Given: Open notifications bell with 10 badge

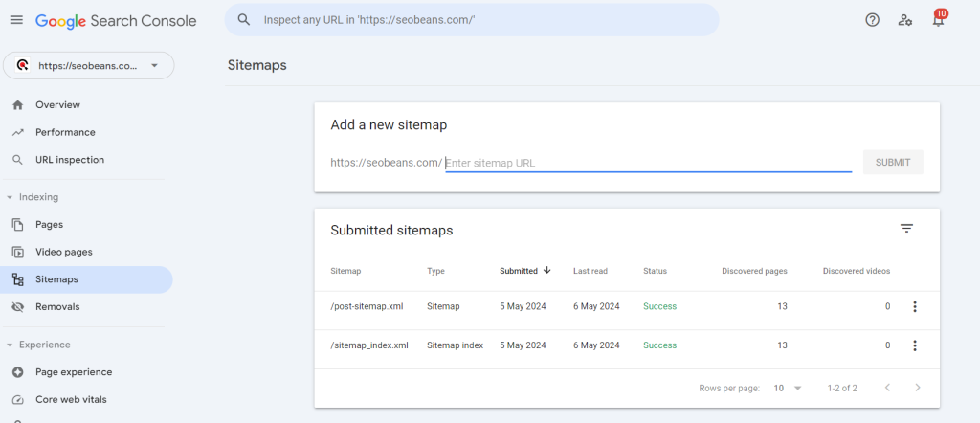Looking at the screenshot, I should pos(938,19).
